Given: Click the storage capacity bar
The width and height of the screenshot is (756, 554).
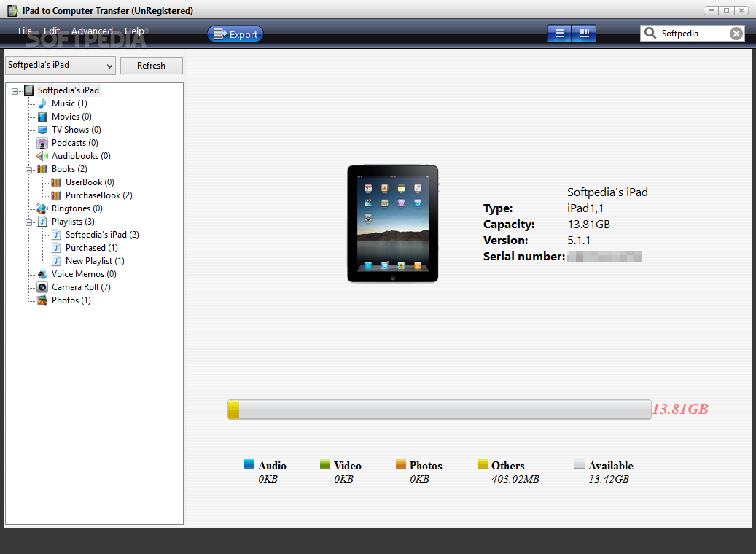Looking at the screenshot, I should tap(439, 410).
